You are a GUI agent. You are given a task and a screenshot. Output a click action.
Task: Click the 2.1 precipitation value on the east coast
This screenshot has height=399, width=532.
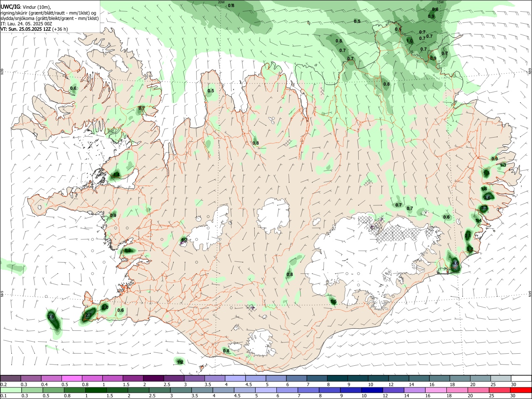point(468,236)
